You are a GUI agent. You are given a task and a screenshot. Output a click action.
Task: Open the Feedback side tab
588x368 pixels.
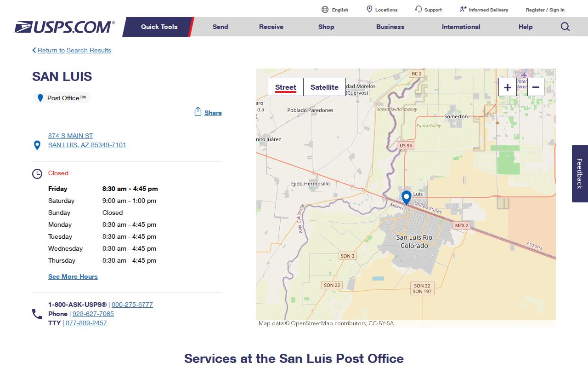pyautogui.click(x=580, y=173)
